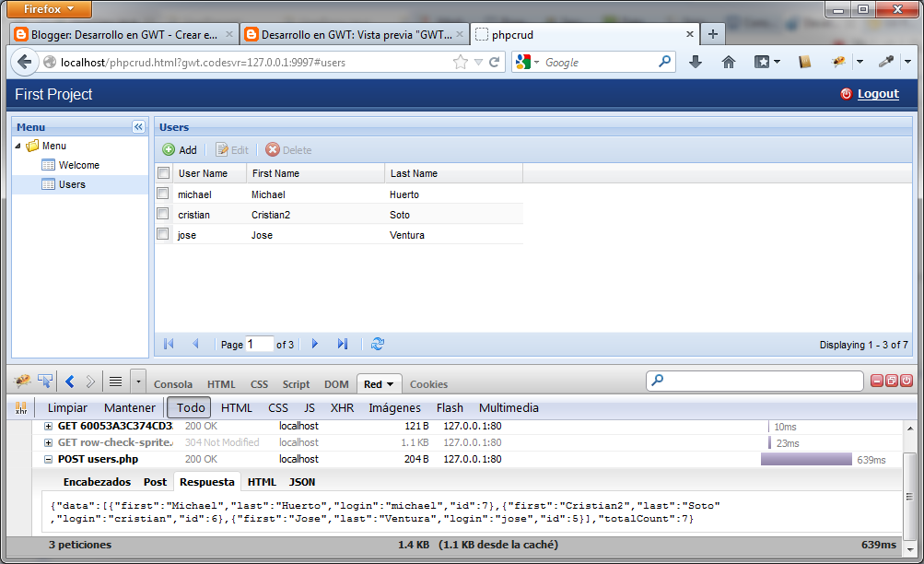Advance to the next users page
This screenshot has height=564, width=924.
315,344
